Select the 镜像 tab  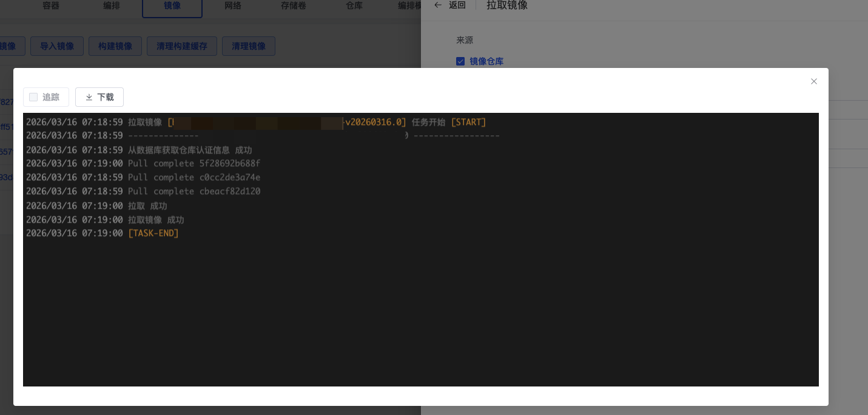(172, 5)
